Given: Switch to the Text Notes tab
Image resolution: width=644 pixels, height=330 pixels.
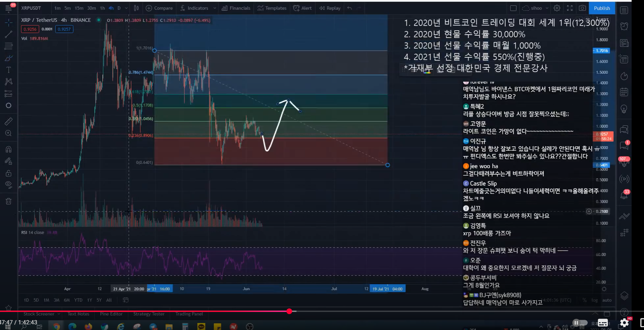Looking at the screenshot, I should click(x=79, y=314).
